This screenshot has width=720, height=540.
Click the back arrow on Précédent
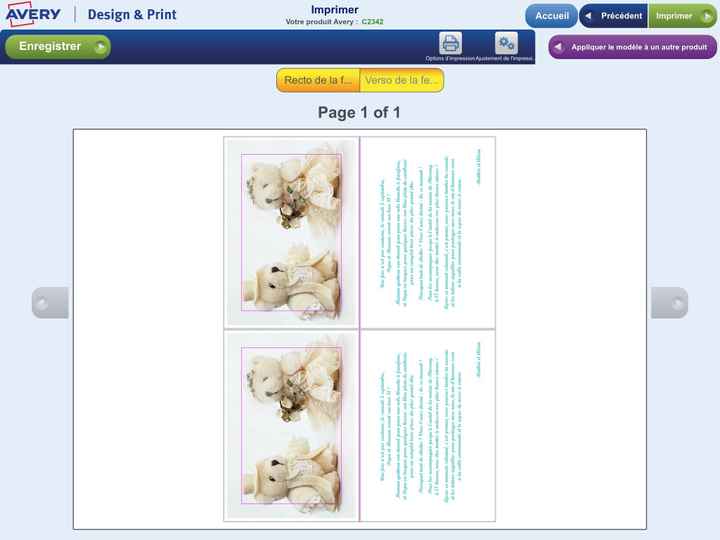pyautogui.click(x=588, y=16)
